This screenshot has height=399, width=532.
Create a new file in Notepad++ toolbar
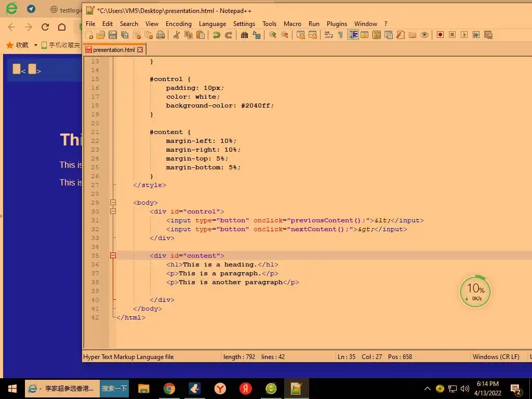[89, 35]
